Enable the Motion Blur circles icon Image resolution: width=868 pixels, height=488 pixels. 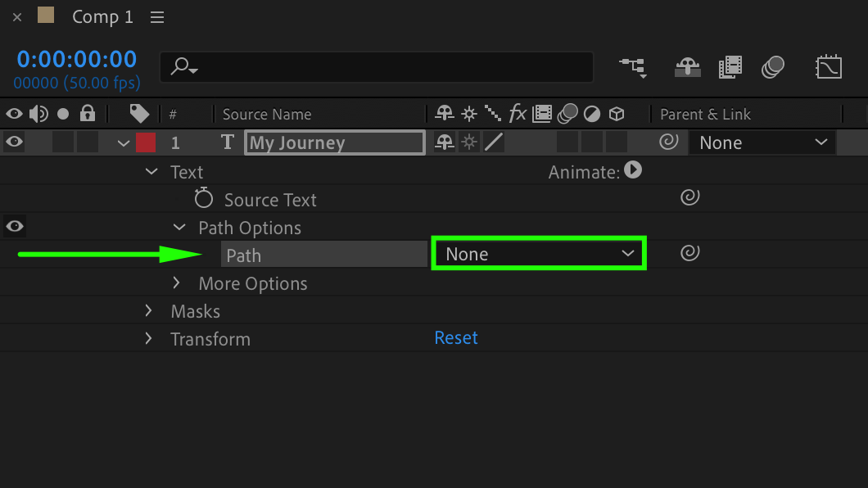[x=773, y=67]
